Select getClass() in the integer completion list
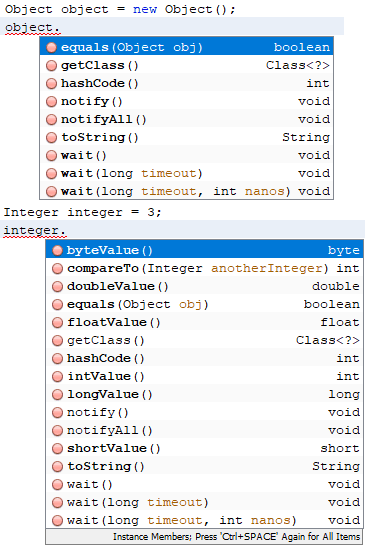 (x=204, y=340)
